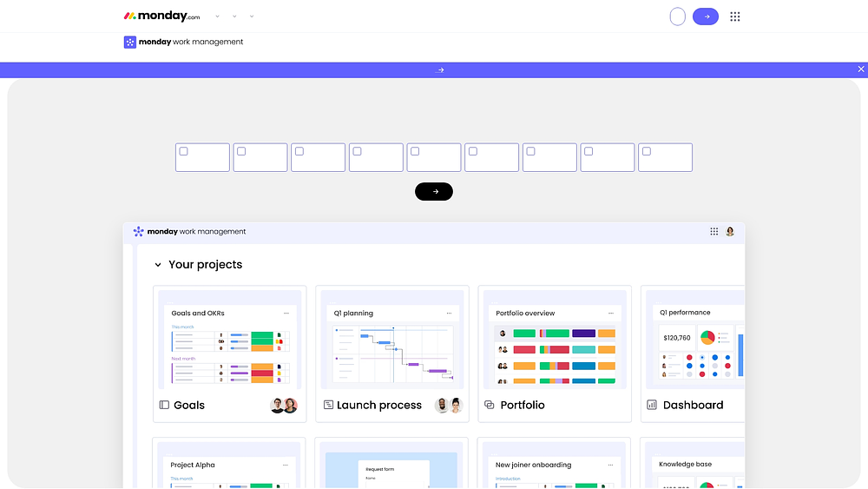The image size is (868, 489).
Task: Open the second header dropdown chevron
Action: 234,17
